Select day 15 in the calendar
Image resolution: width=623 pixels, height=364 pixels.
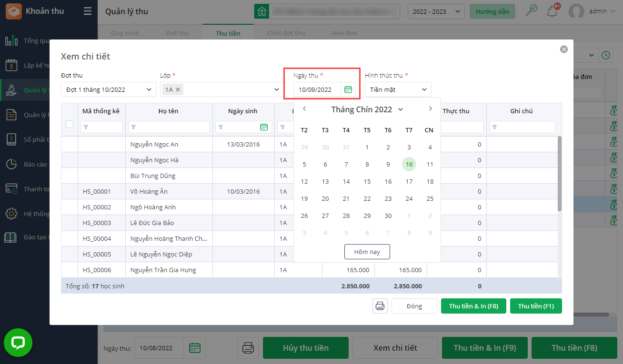coord(367,181)
